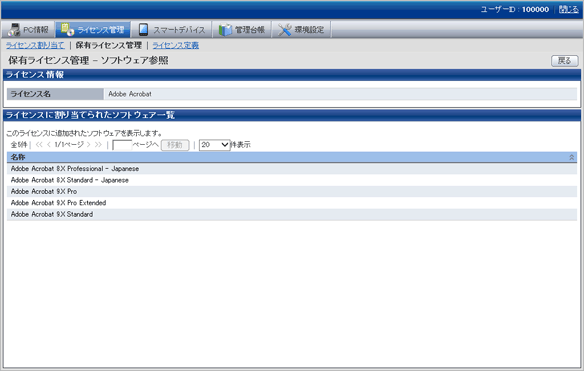The height and width of the screenshot is (371, 584).
Task: Go to last page with >> icon
Action: pos(98,145)
